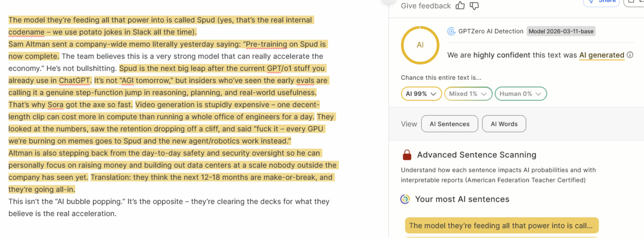This screenshot has height=238, width=644.
Task: Switch view to AI Sentences
Action: click(x=449, y=124)
